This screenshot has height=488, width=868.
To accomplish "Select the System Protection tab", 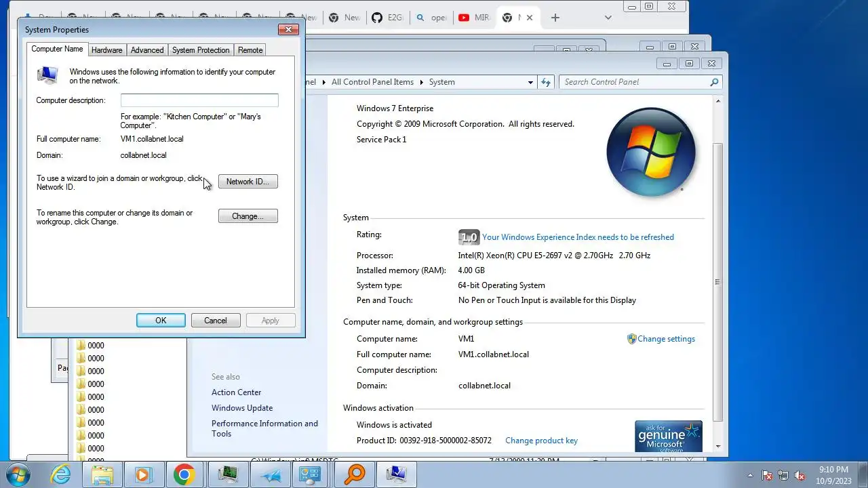I will (x=201, y=50).
